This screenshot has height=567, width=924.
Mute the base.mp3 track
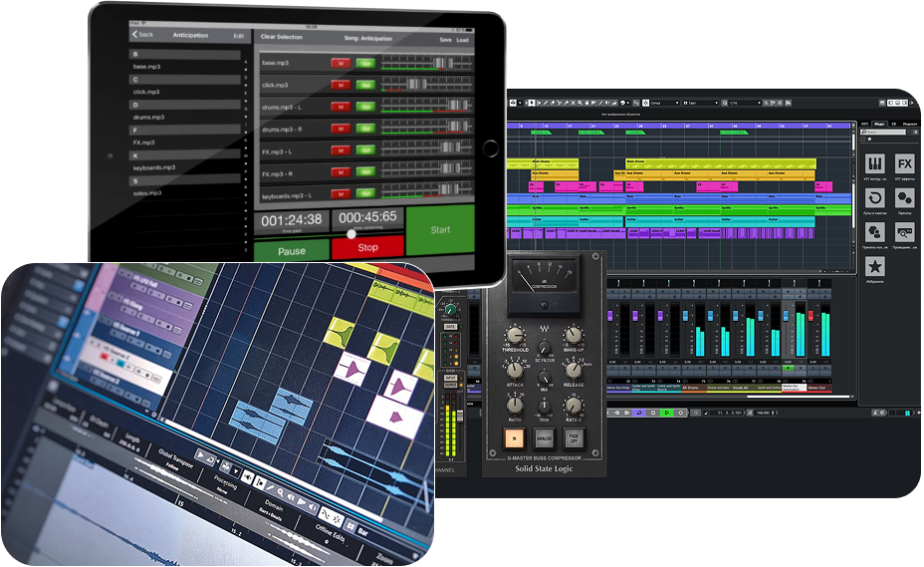pyautogui.click(x=341, y=63)
